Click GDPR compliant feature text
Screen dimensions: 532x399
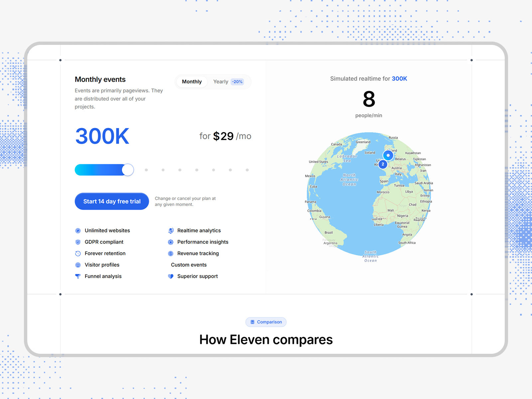104,242
